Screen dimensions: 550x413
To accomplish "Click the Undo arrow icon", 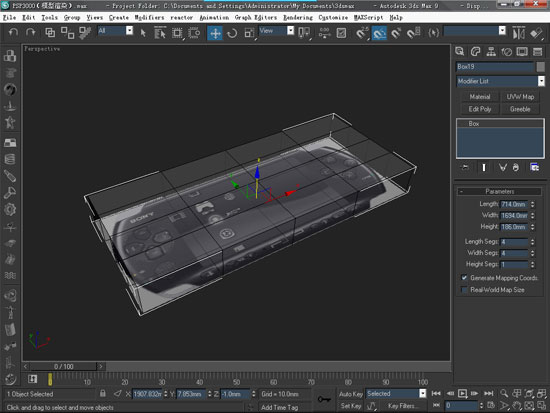I will tap(13, 33).
